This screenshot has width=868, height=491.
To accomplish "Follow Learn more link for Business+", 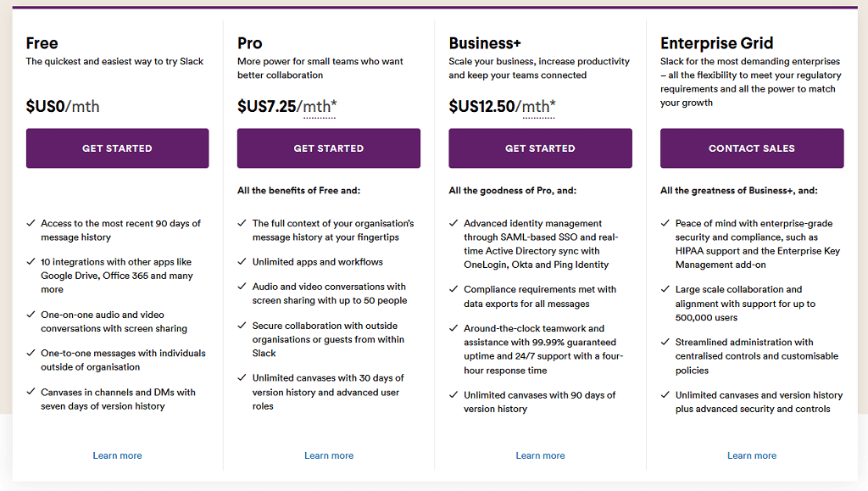I will click(540, 455).
